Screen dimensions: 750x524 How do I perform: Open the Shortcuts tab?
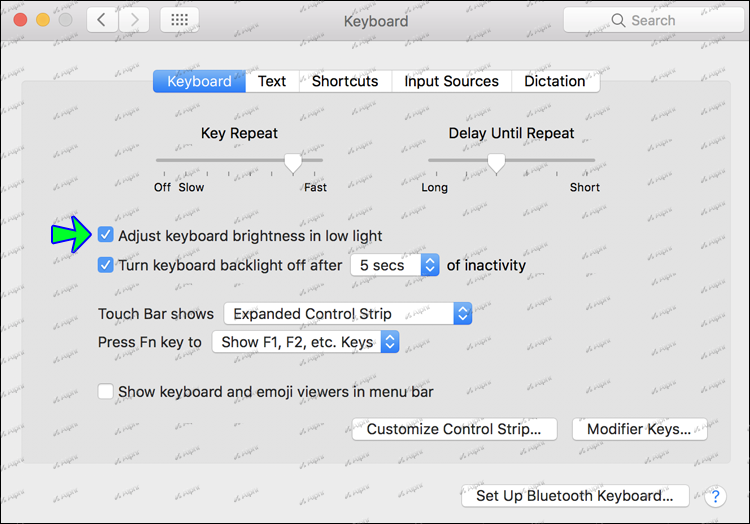coord(345,81)
